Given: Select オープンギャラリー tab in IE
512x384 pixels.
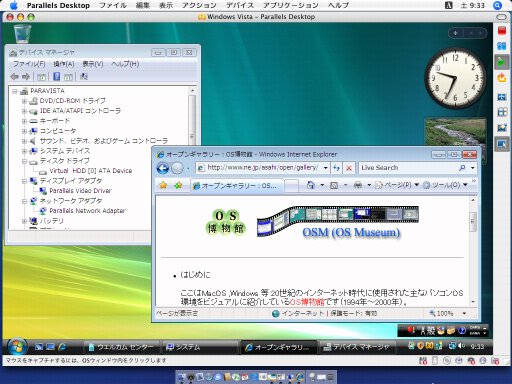Looking at the screenshot, I should pos(237,185).
